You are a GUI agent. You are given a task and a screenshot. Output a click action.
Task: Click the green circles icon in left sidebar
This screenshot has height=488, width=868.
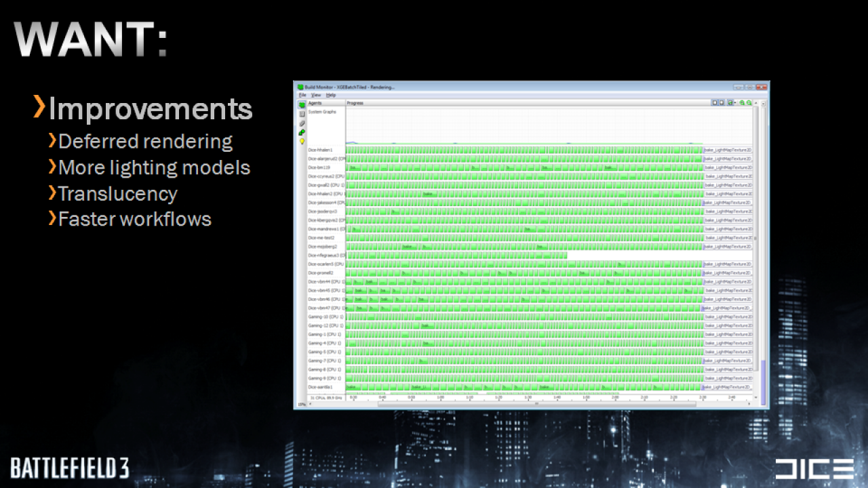[x=302, y=132]
